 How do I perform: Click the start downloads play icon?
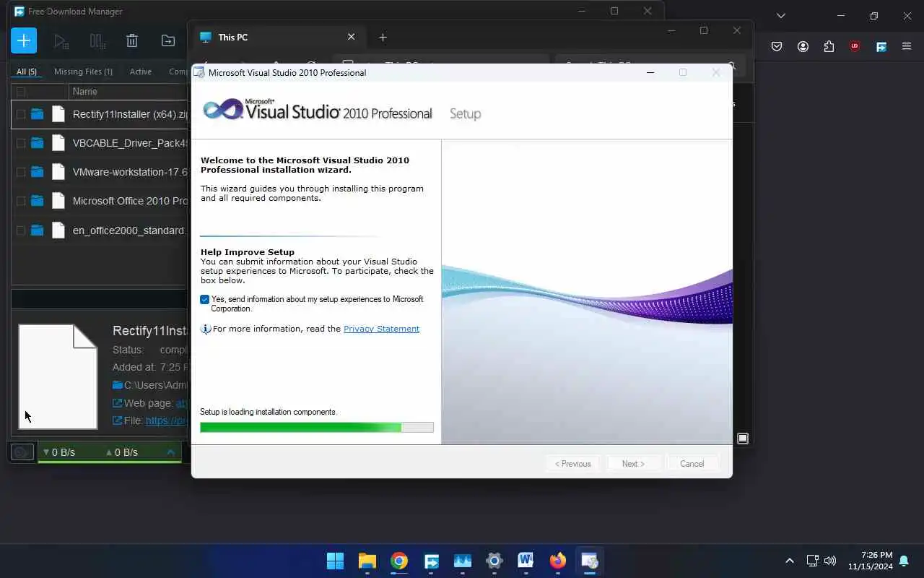pos(61,41)
